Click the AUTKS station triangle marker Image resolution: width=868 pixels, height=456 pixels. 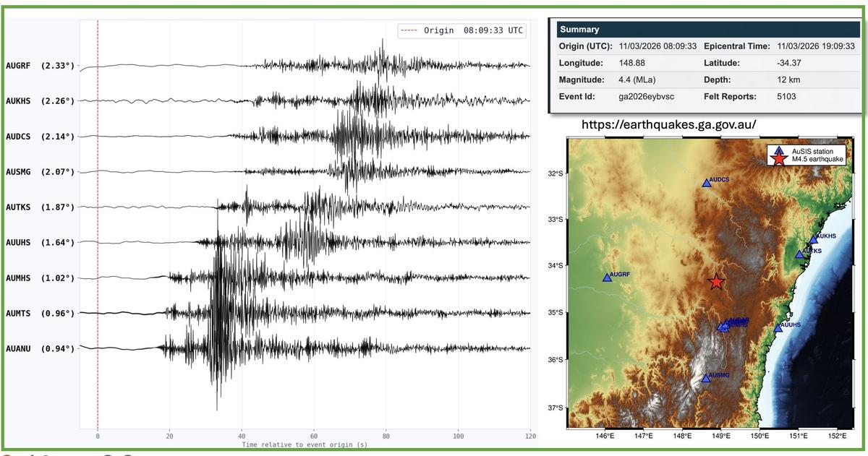[799, 254]
